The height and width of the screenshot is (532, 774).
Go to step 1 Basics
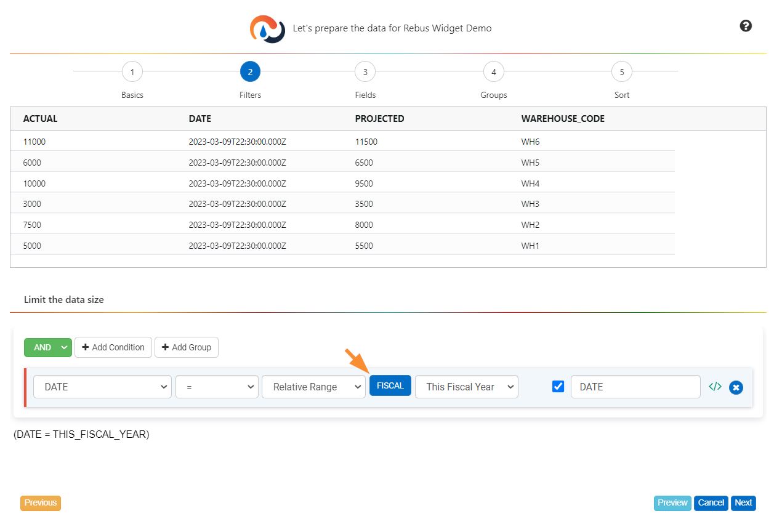[x=132, y=72]
